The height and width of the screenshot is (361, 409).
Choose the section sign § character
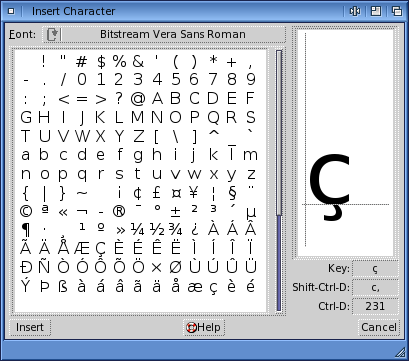(232, 192)
